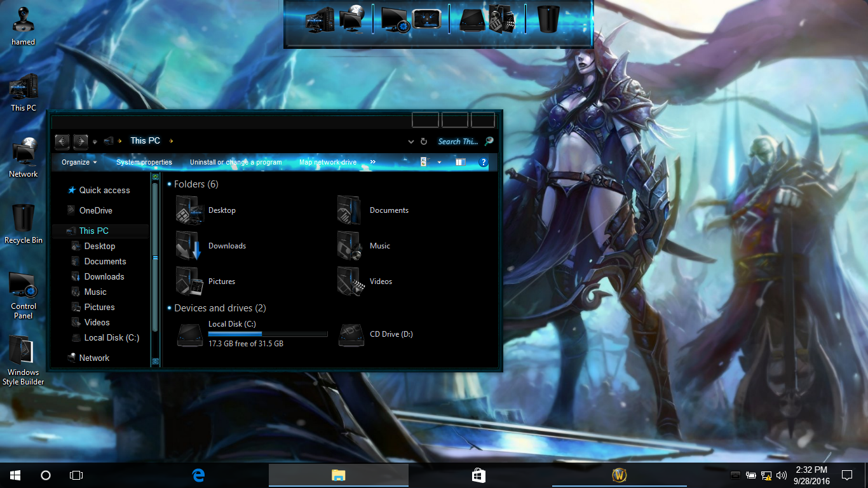Open the change view options dropdown arrow
The image size is (868, 488).
coord(439,162)
